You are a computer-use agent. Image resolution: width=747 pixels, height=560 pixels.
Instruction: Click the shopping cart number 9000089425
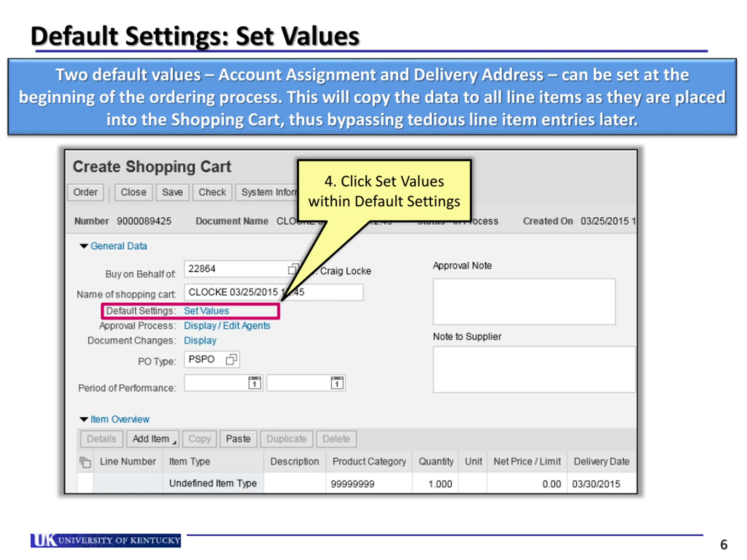pos(144,221)
